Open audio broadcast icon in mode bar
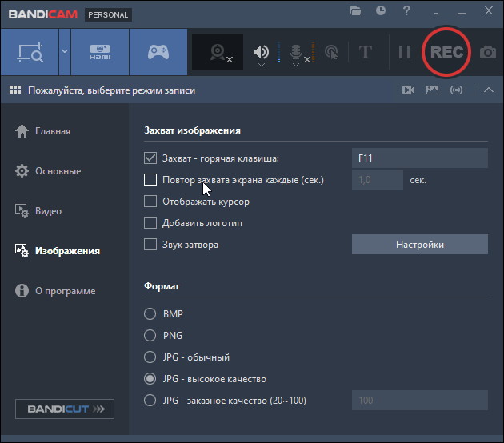504x443 pixels. point(457,90)
